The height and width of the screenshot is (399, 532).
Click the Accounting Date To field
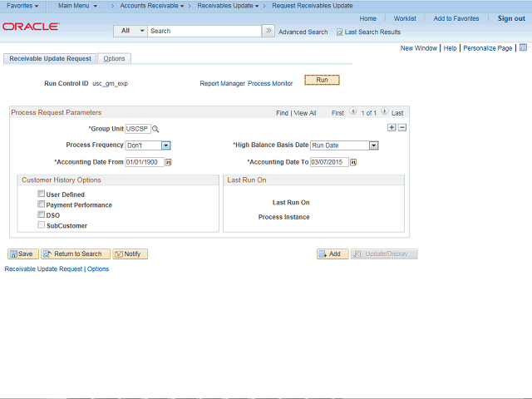(329, 162)
